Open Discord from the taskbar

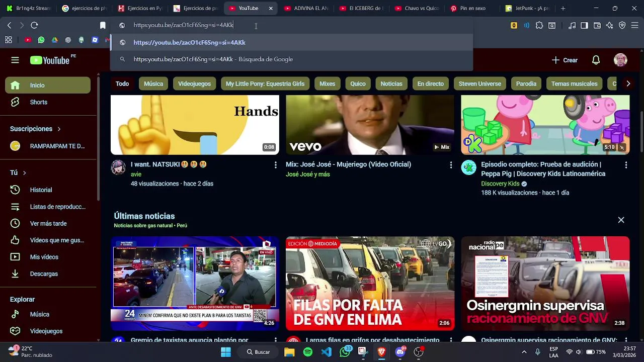[400, 352]
